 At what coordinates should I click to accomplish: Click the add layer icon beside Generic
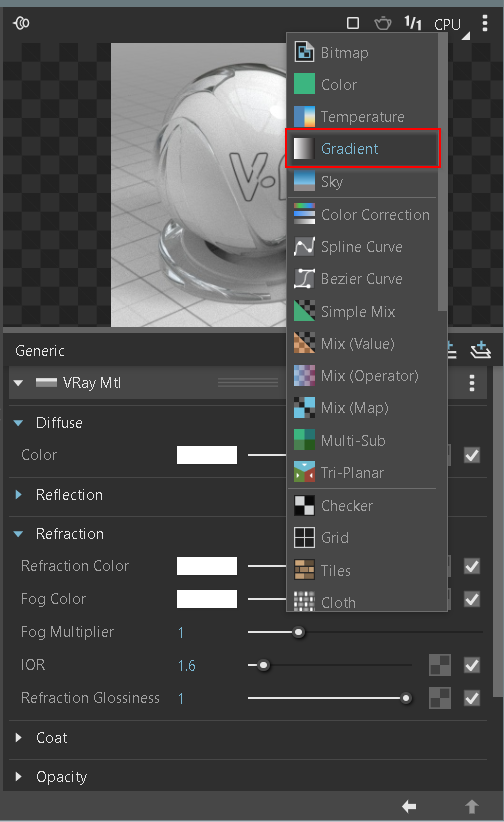pyautogui.click(x=480, y=350)
